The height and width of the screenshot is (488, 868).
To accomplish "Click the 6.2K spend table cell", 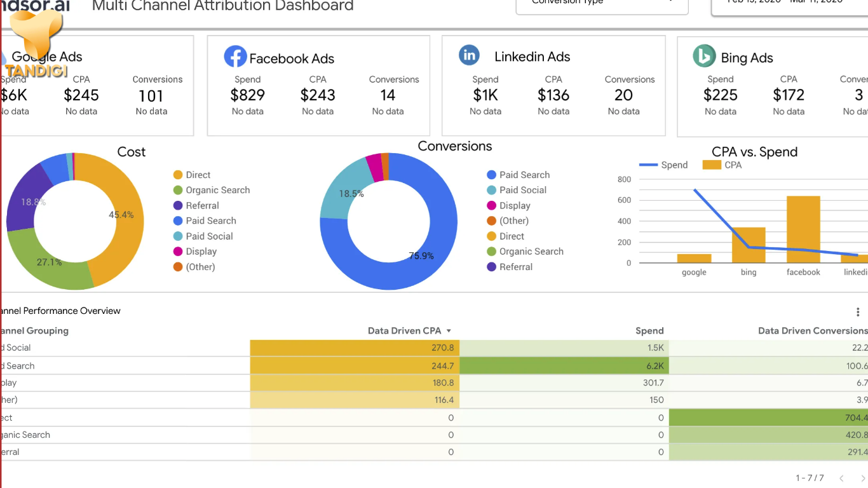I will tap(564, 365).
